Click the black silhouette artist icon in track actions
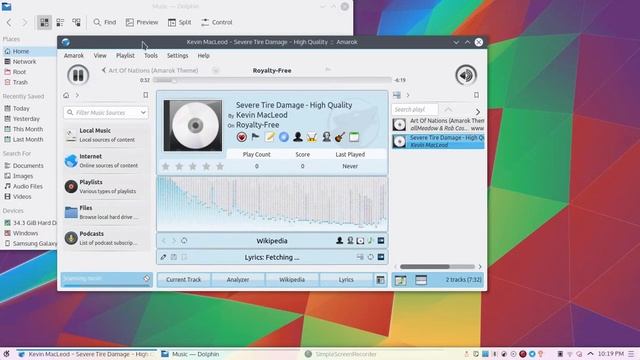This screenshot has height=360, width=640. pyautogui.click(x=298, y=137)
